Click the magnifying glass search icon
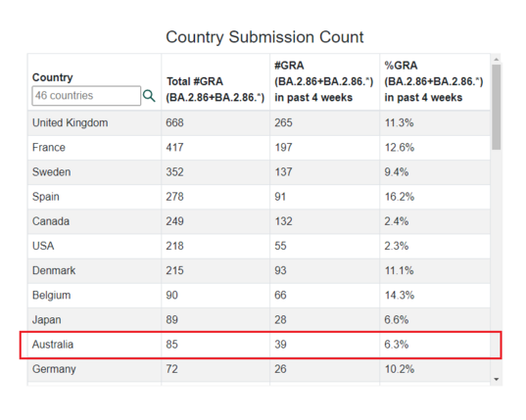Viewport: 526px width, 420px height. pos(149,96)
